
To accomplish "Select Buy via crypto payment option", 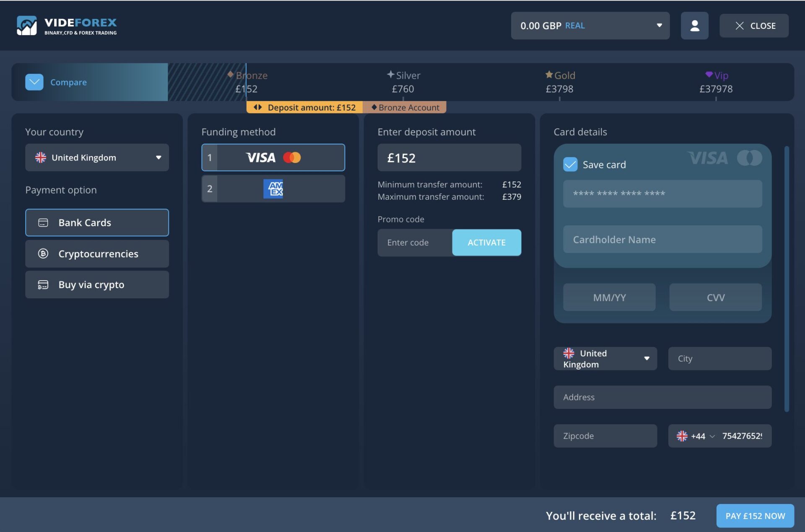I will (97, 284).
